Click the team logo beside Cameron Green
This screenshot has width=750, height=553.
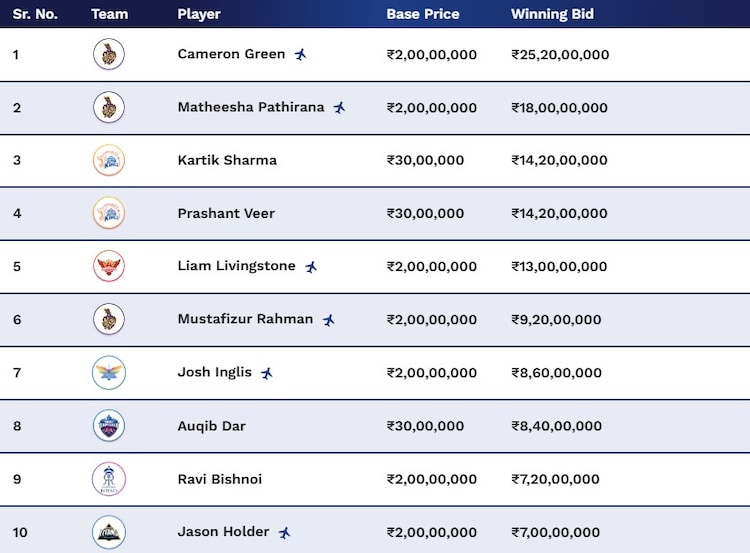[x=109, y=54]
